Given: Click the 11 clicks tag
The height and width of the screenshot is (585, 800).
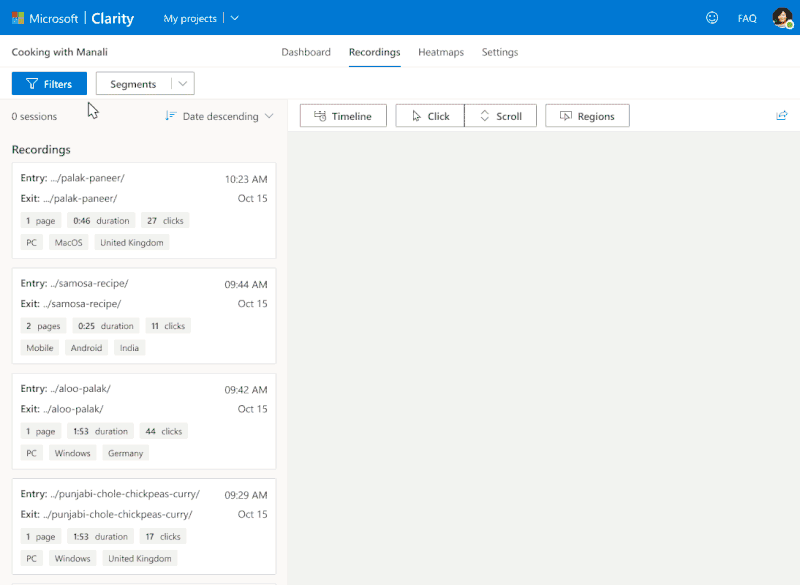Looking at the screenshot, I should 168,326.
